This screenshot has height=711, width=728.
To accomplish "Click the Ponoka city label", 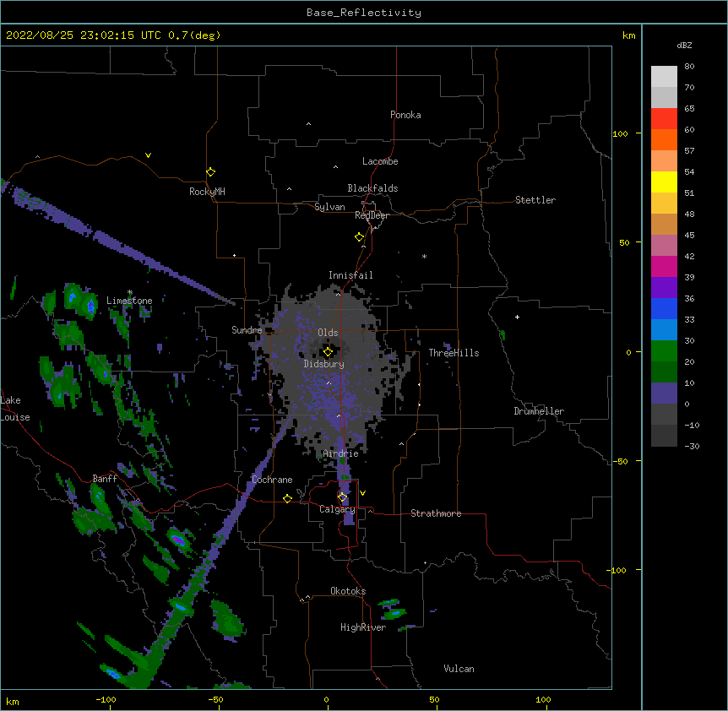I will click(405, 115).
